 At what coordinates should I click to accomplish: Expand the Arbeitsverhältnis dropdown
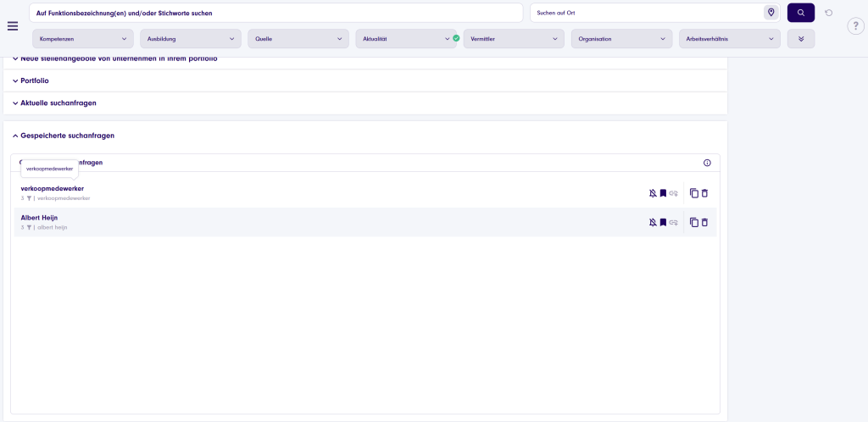pyautogui.click(x=729, y=39)
